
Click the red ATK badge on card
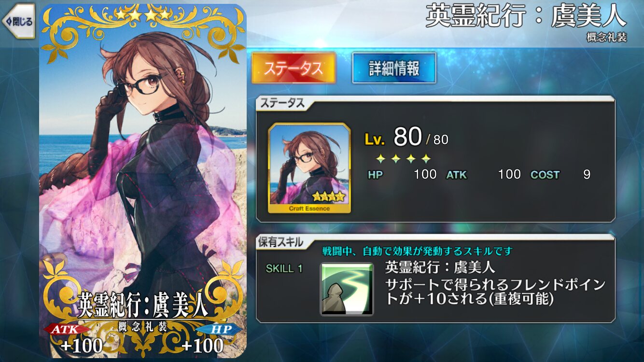66,330
